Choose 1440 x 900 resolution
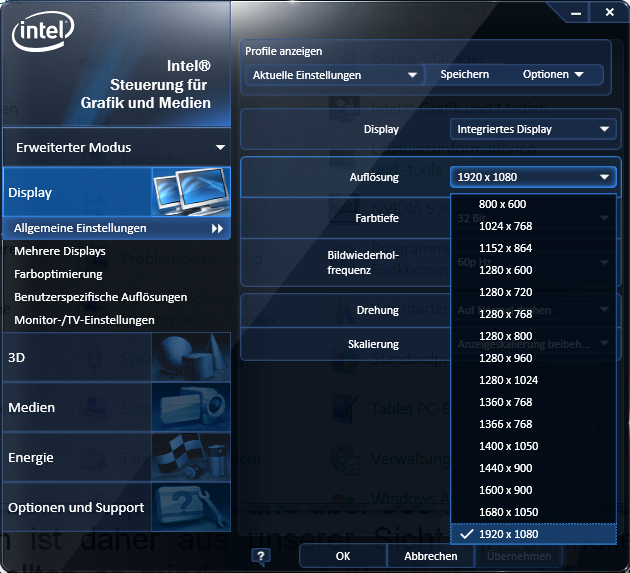630x573 pixels. [533, 468]
